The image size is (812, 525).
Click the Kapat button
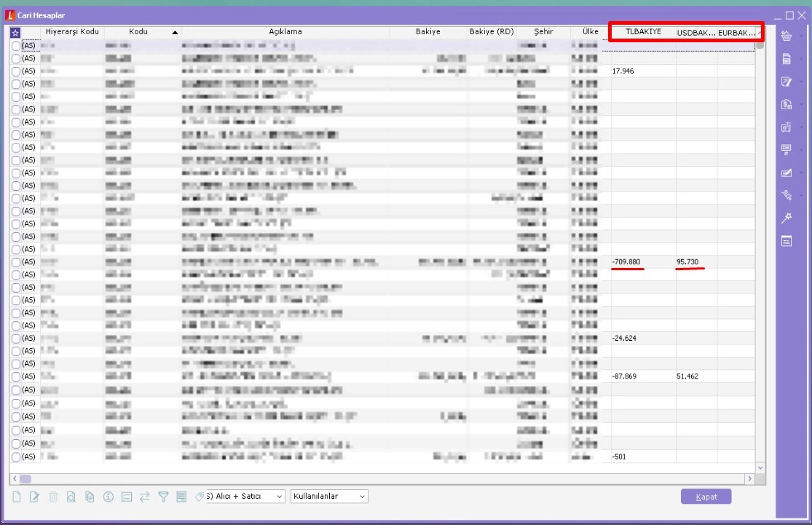706,497
